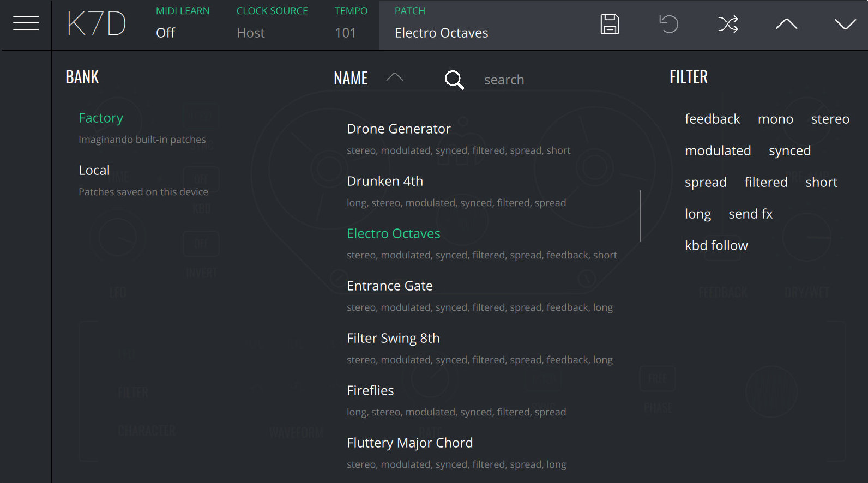
Task: Go to next patch with down arrow
Action: (845, 24)
